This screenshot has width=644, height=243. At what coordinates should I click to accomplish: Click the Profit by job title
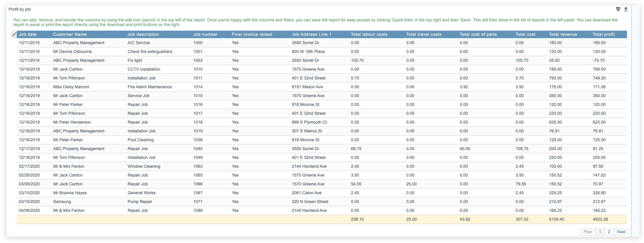tap(19, 9)
